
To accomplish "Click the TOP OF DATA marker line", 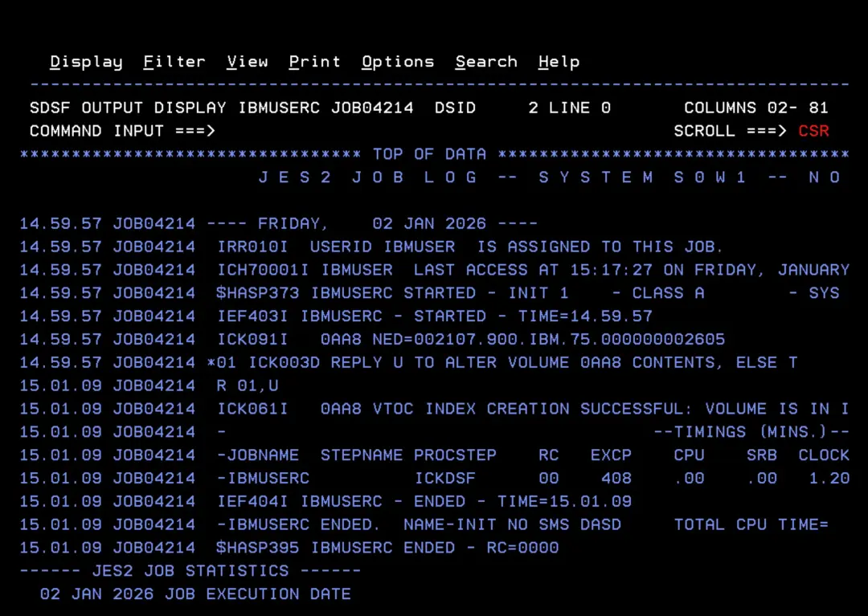I will tap(435, 154).
